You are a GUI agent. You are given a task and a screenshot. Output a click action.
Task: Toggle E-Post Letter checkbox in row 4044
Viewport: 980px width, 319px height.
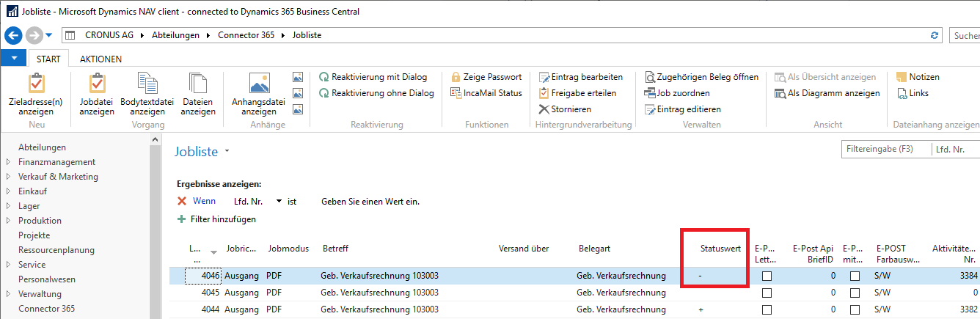(x=767, y=309)
